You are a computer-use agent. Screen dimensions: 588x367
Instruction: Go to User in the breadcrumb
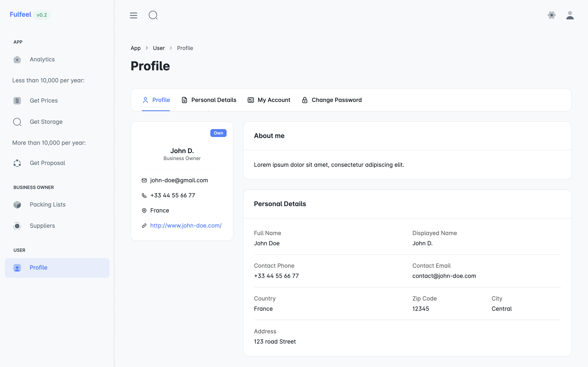(x=159, y=48)
